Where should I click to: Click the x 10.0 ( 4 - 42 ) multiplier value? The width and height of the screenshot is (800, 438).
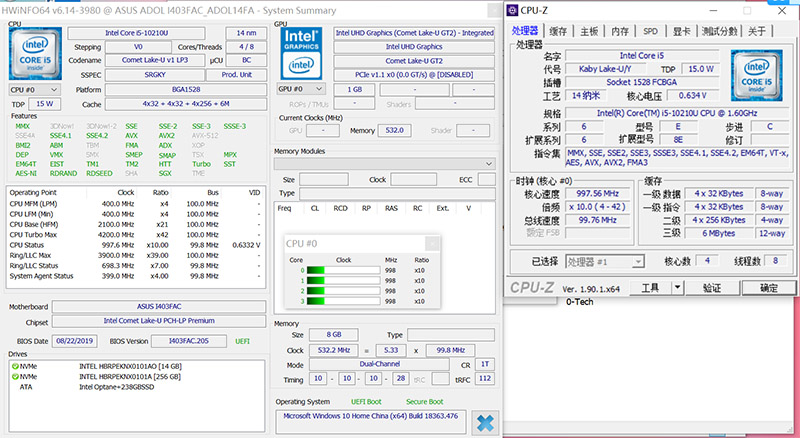[597, 207]
